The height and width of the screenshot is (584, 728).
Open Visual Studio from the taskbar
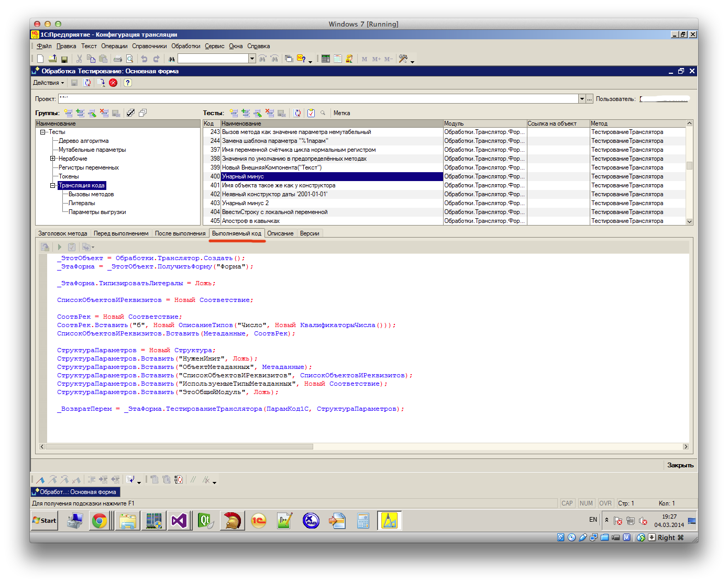pos(179,521)
